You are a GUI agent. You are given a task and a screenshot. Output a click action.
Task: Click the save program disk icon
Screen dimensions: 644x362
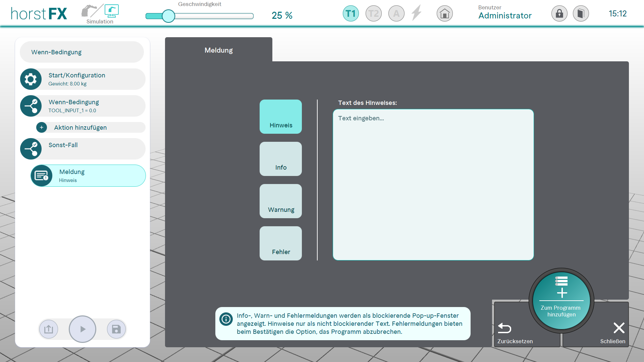pyautogui.click(x=116, y=329)
